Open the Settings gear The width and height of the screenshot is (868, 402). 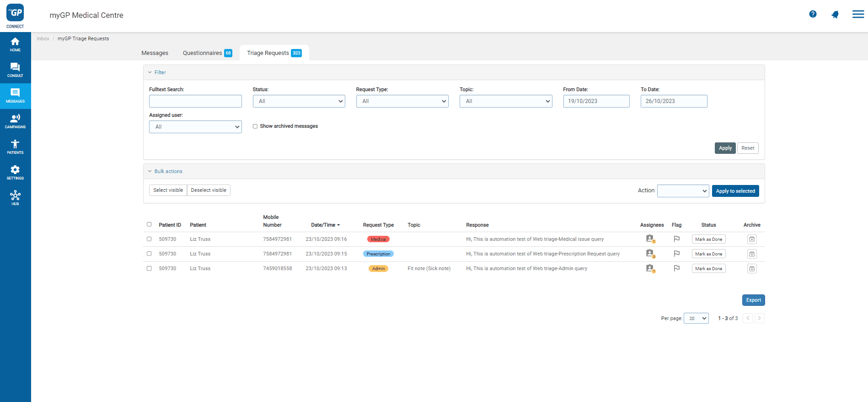point(15,173)
